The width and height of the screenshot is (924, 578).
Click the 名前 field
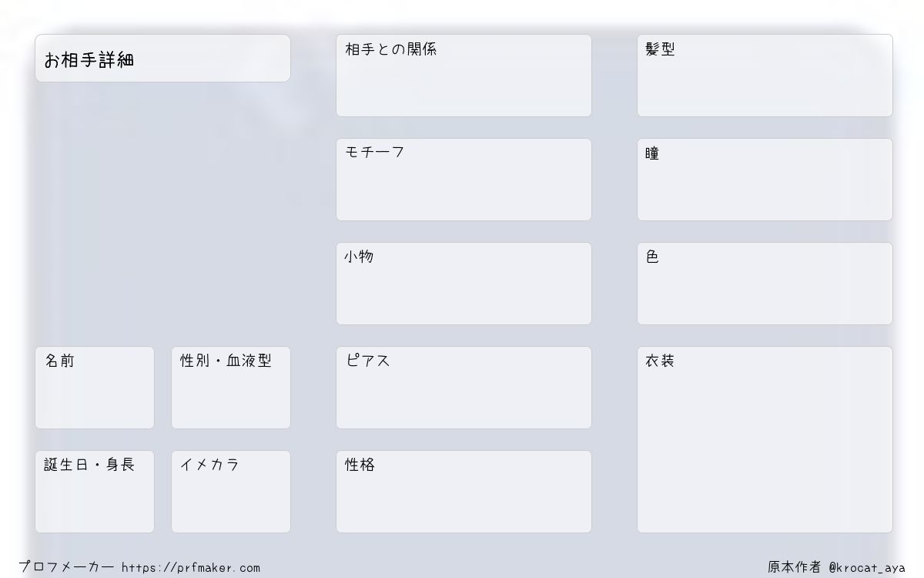pyautogui.click(x=95, y=388)
